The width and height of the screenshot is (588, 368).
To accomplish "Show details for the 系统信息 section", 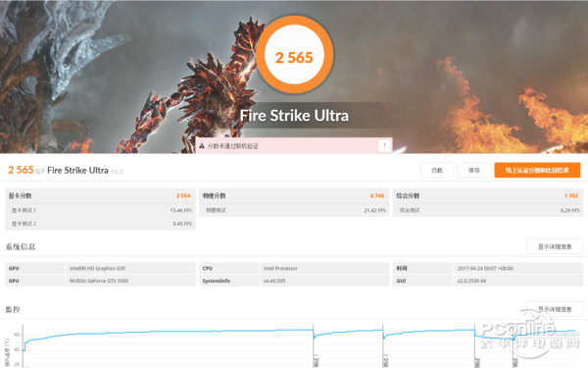I will point(555,246).
